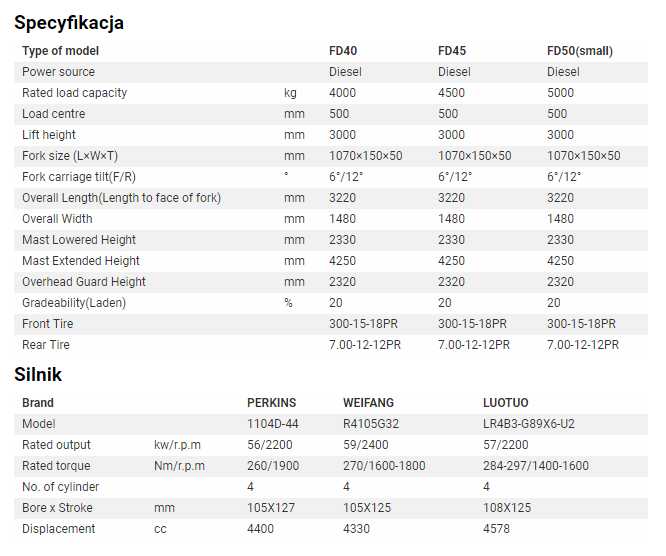666x556 pixels.
Task: Select the 59/2400 rated output value
Action: click(x=366, y=445)
